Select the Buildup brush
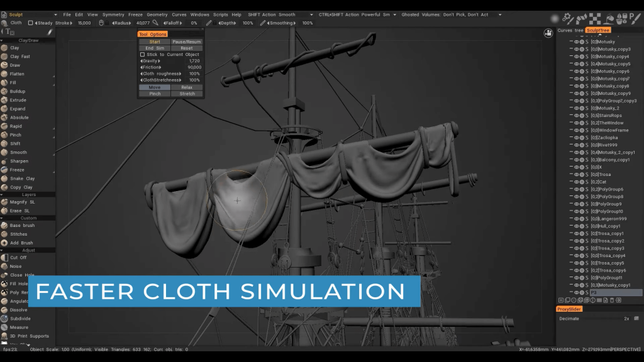 click(x=17, y=91)
